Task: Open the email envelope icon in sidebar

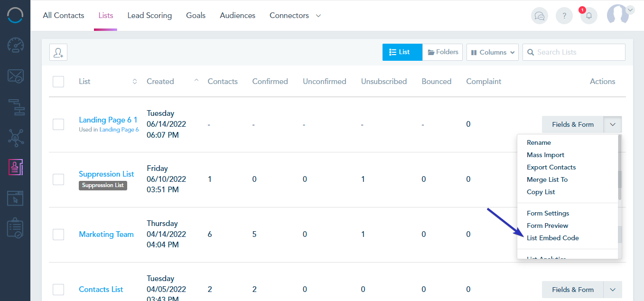Action: point(15,76)
